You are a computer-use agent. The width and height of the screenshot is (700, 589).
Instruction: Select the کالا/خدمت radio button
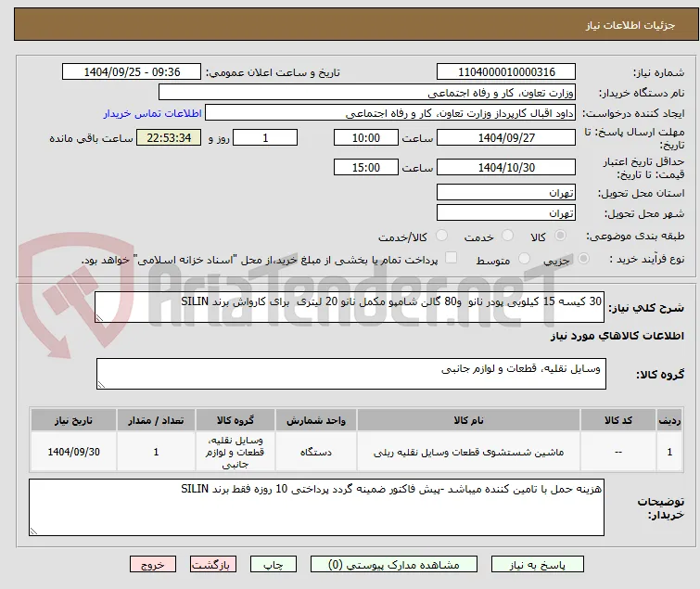pos(441,236)
